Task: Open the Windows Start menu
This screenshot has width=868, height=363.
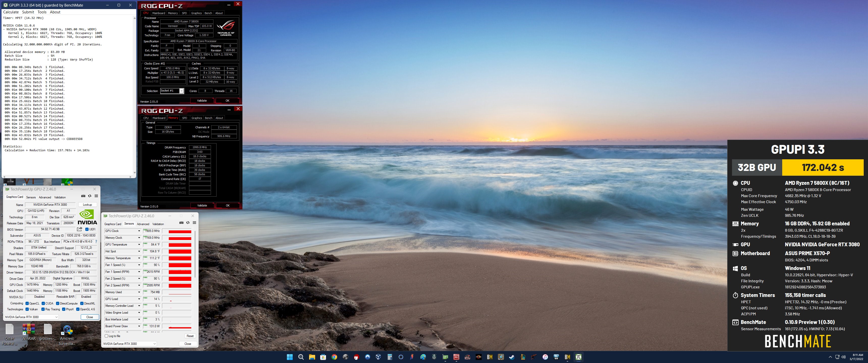Action: [290, 357]
